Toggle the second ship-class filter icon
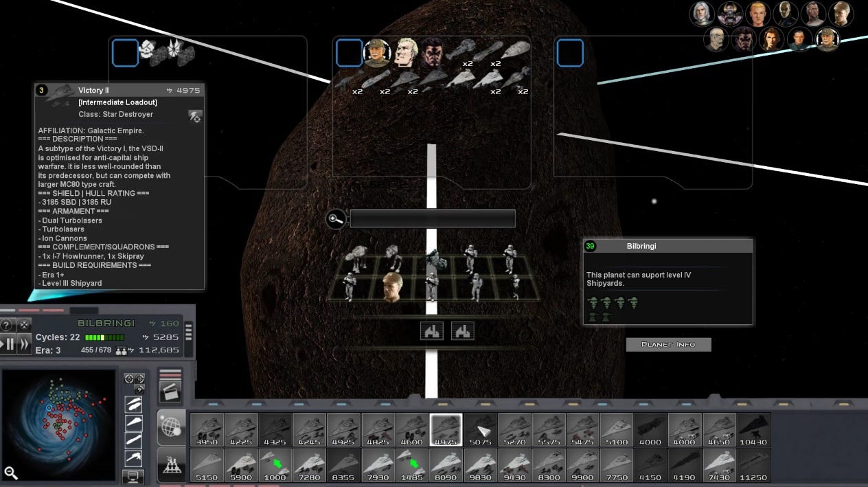Viewport: 868px width, 487px height. coord(133,422)
